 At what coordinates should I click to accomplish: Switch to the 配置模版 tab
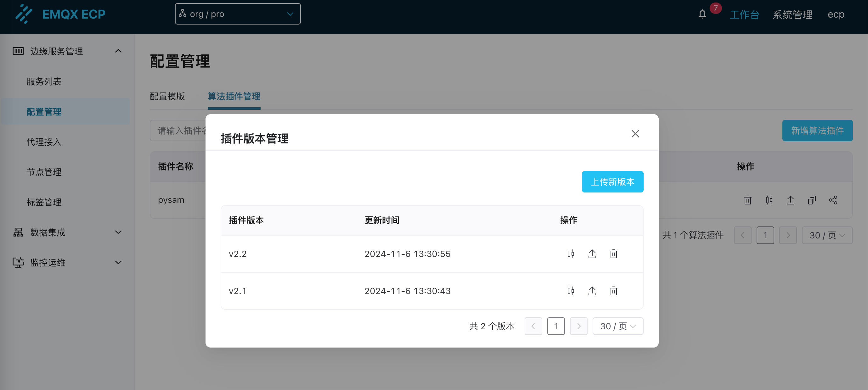[167, 97]
